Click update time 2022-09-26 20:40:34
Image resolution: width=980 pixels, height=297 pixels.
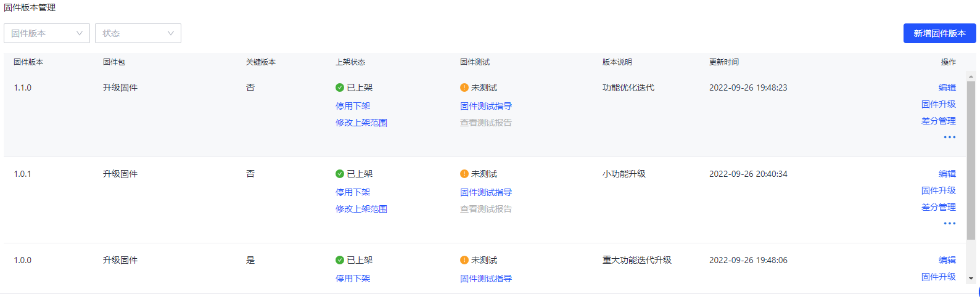tap(748, 174)
